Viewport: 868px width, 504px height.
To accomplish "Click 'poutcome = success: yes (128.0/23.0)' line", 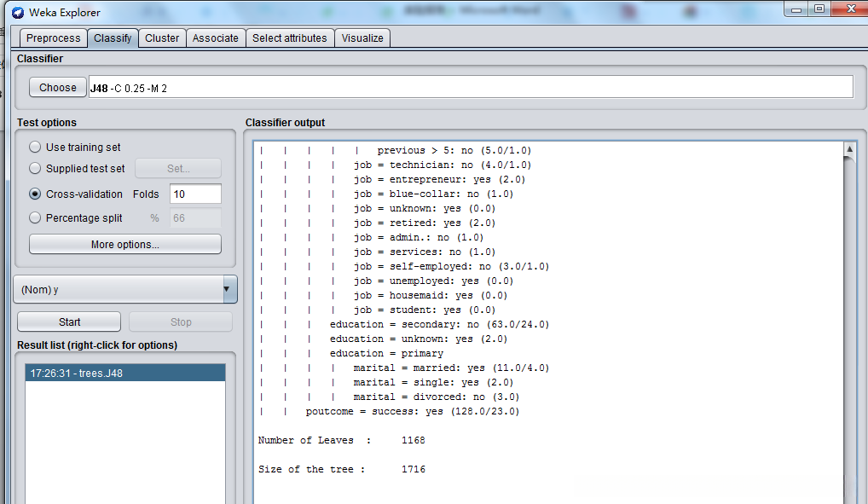I will tap(413, 412).
